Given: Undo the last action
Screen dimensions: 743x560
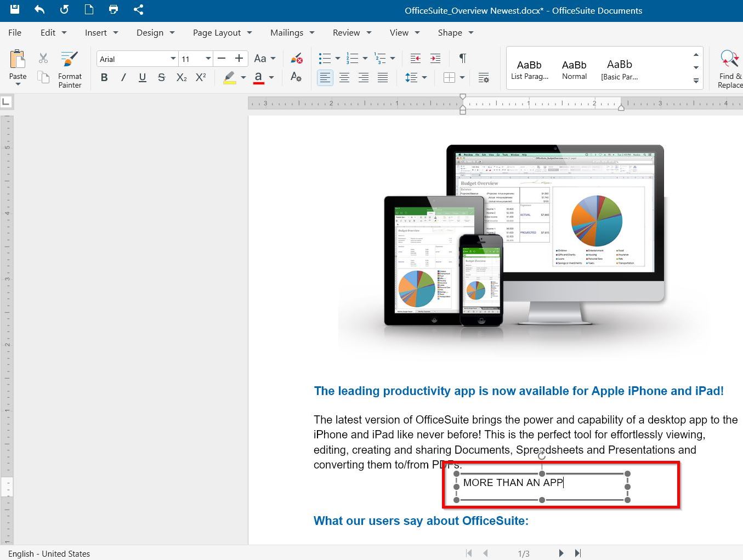Looking at the screenshot, I should click(39, 9).
